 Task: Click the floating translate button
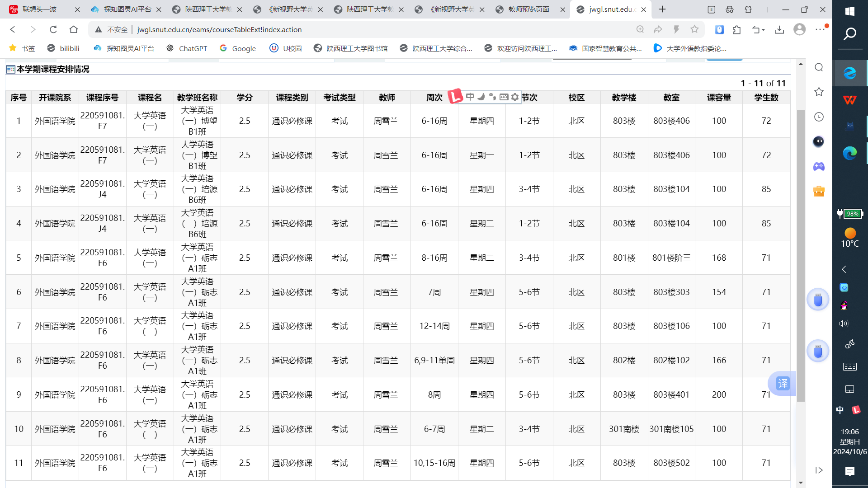point(783,384)
